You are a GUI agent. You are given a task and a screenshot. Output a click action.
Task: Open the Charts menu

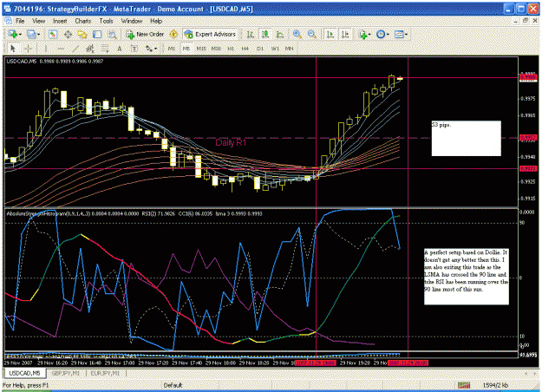click(x=83, y=21)
